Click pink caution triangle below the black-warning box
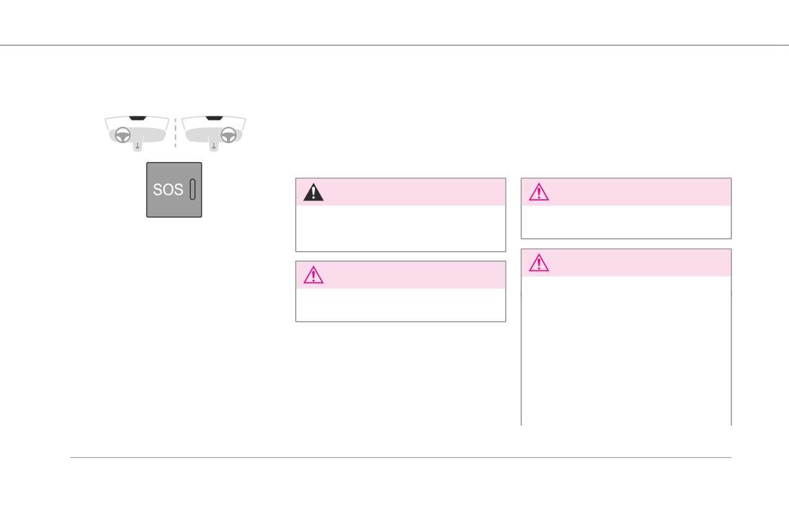This screenshot has width=789, height=532. 314,275
